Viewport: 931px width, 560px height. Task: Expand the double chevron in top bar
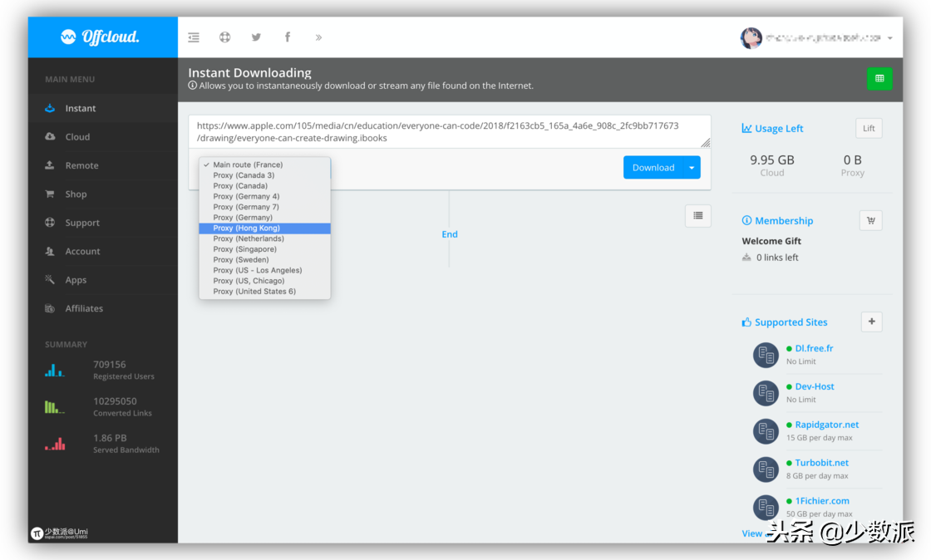point(318,37)
